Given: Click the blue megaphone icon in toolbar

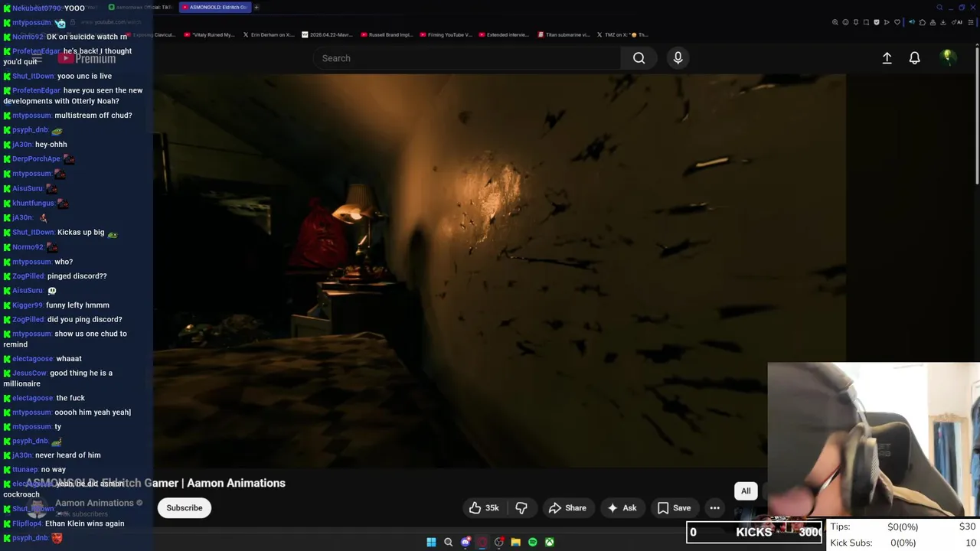Looking at the screenshot, I should pos(912,22).
